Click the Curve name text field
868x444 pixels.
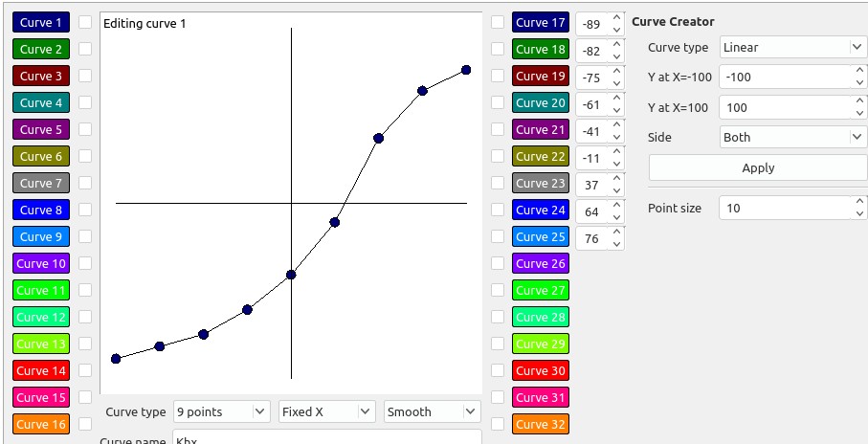click(326, 438)
